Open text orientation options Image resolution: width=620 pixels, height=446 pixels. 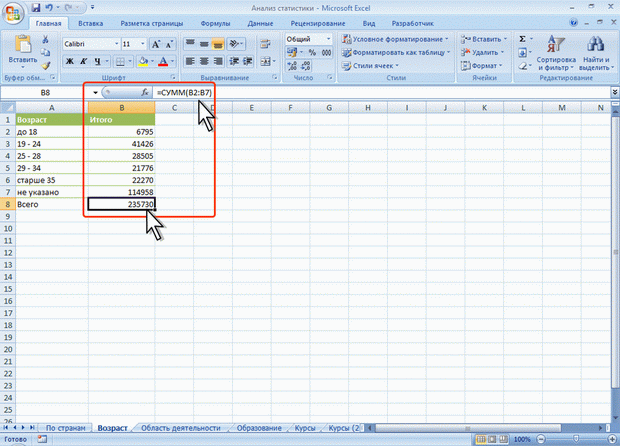(x=236, y=43)
